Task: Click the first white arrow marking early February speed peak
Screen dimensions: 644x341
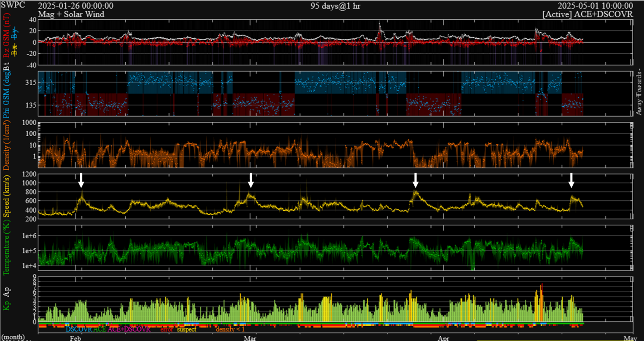Action: click(81, 180)
